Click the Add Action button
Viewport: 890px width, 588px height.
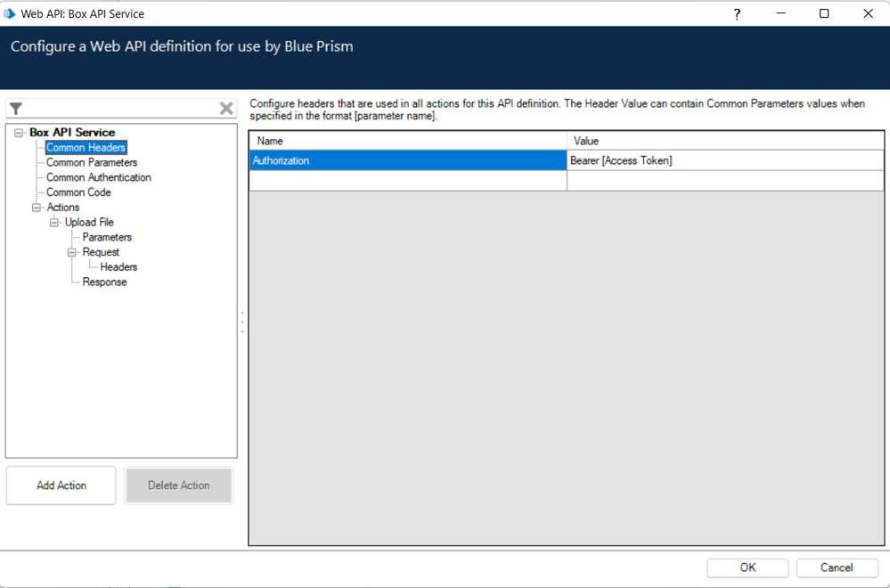(61, 486)
